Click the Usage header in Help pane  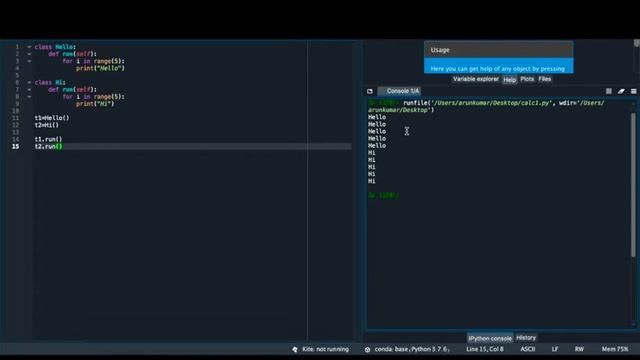[x=498, y=50]
